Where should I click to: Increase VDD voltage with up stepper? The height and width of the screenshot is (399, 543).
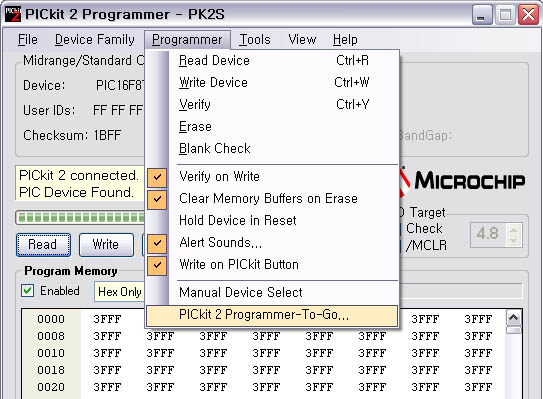coord(514,230)
